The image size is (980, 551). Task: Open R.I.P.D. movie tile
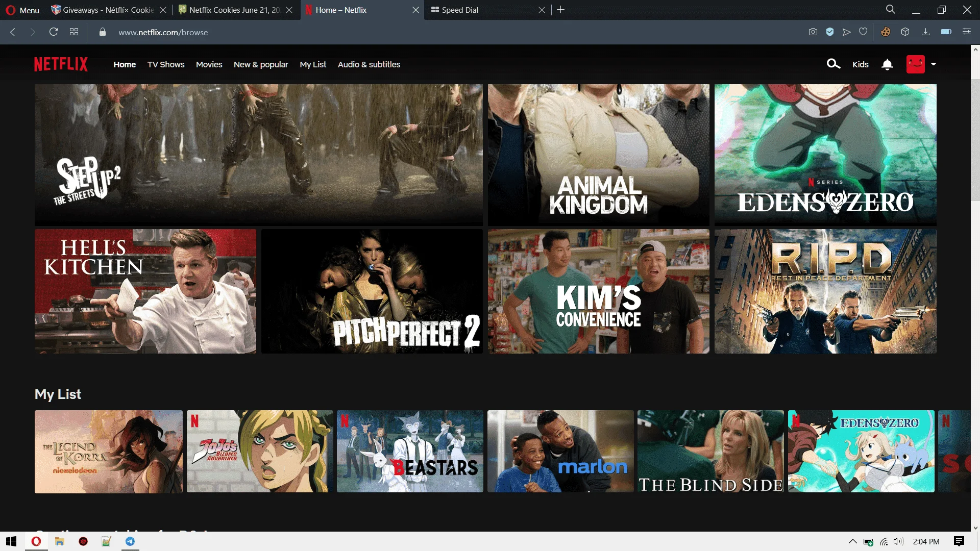(825, 291)
